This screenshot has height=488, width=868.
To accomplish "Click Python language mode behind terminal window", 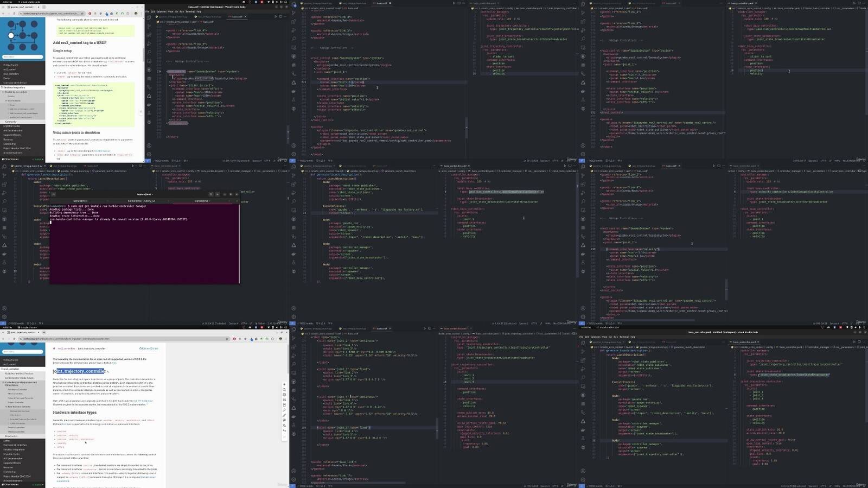I will [261, 323].
